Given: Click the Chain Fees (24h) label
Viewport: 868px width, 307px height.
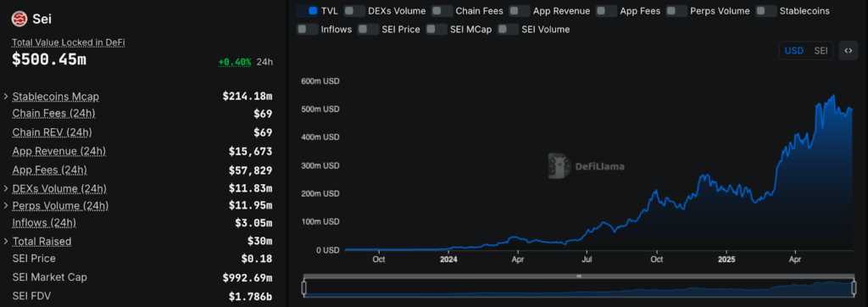Looking at the screenshot, I should (x=53, y=113).
